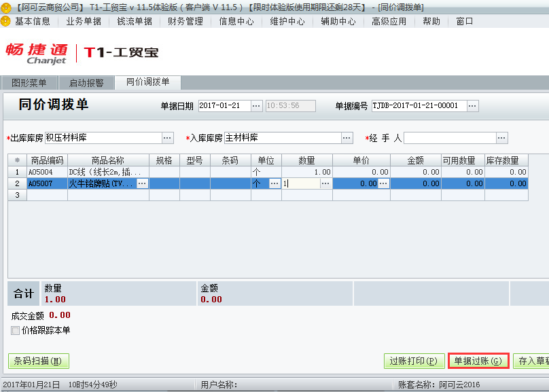The height and width of the screenshot is (392, 549).
Task: Open the 出库库房 warehouse selector ellipsis
Action: (x=167, y=138)
